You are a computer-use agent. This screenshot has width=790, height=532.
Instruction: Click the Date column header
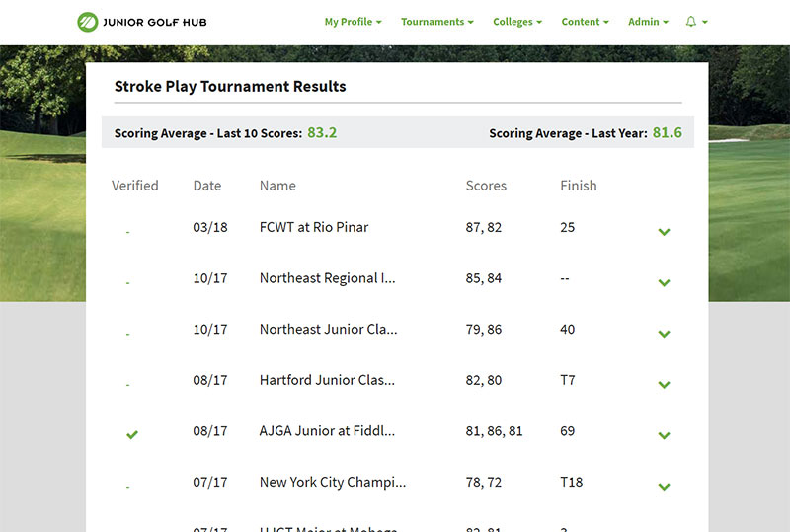point(206,186)
